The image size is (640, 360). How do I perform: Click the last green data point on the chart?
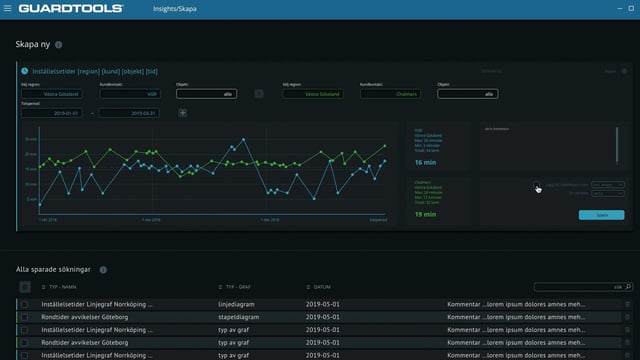(x=385, y=146)
